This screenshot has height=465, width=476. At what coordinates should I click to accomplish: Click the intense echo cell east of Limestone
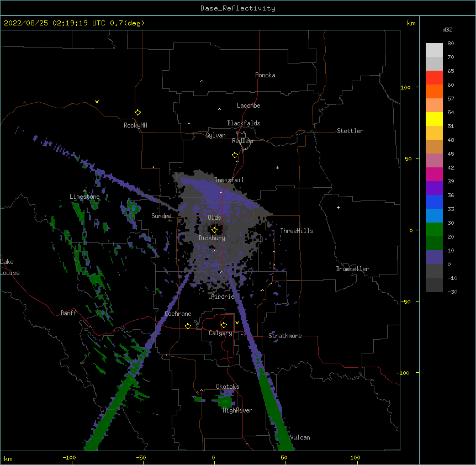134,208
